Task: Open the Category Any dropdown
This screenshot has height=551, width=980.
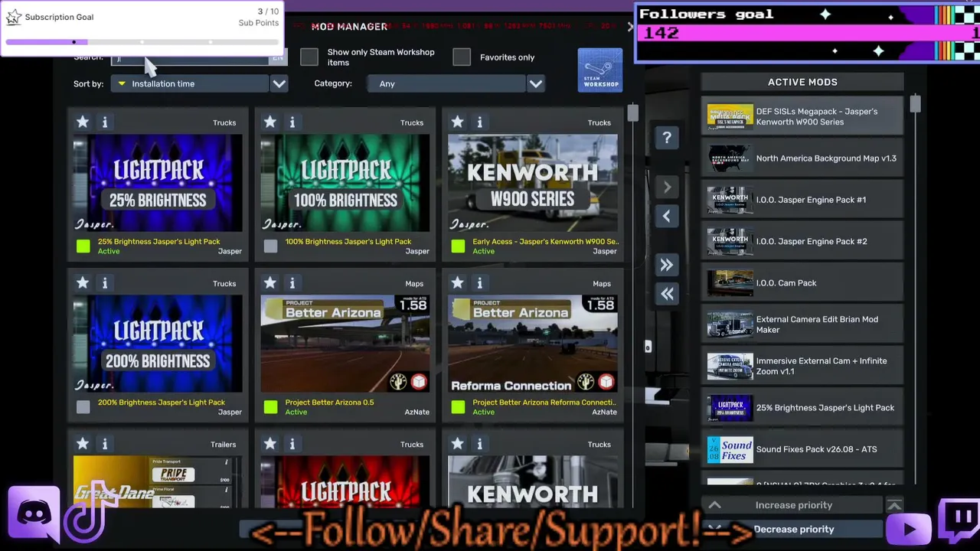Action: coord(446,83)
